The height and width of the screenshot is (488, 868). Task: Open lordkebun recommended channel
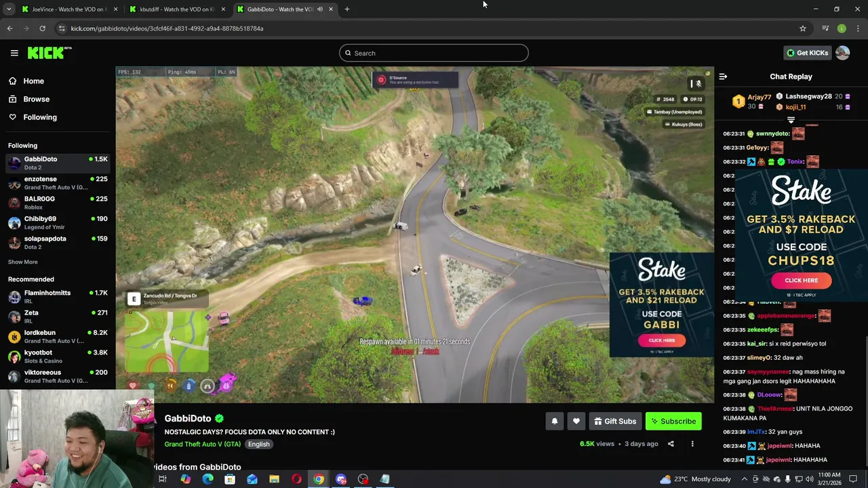point(58,336)
